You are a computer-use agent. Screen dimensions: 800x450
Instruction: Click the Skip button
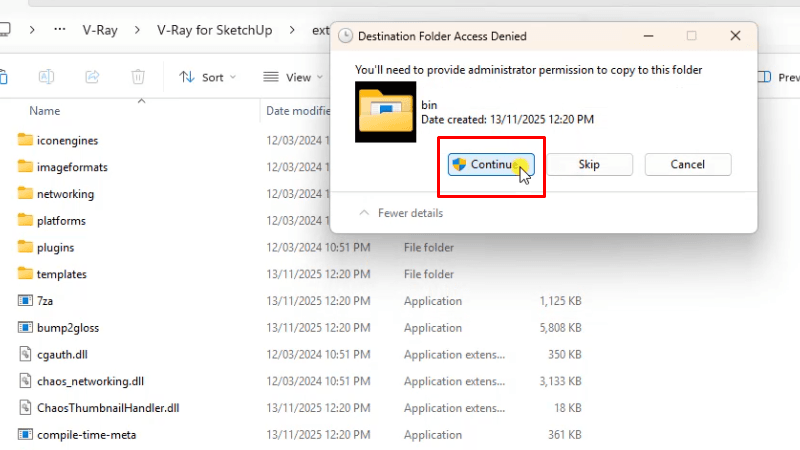point(589,164)
